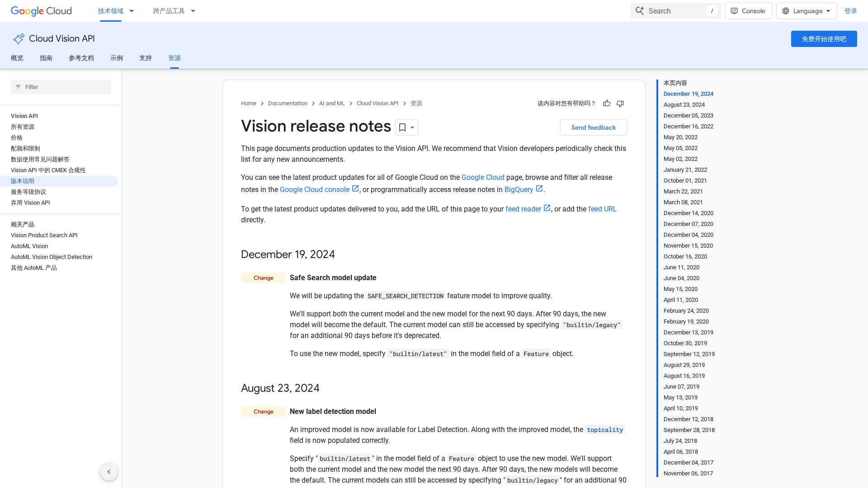Click the Cloud Vision API logo icon

[x=19, y=39]
